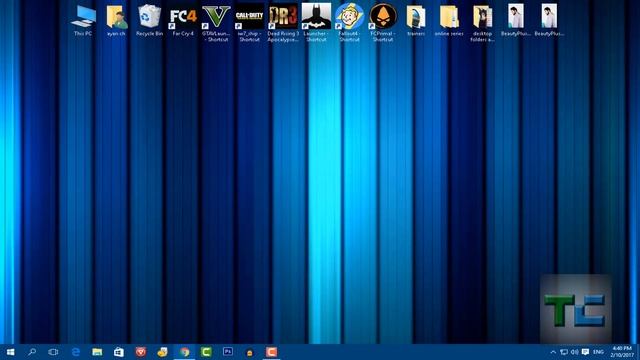Launch the GTA V launcher shortcut
The height and width of the screenshot is (360, 640).
tap(216, 23)
